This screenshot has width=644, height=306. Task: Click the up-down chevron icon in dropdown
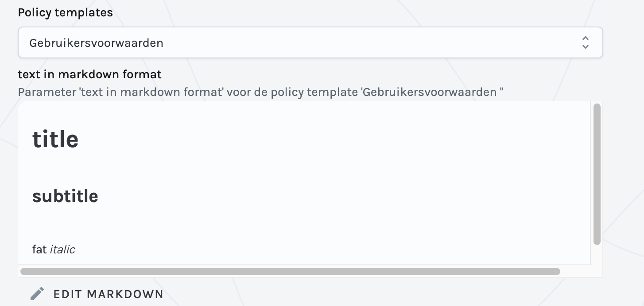[585, 43]
